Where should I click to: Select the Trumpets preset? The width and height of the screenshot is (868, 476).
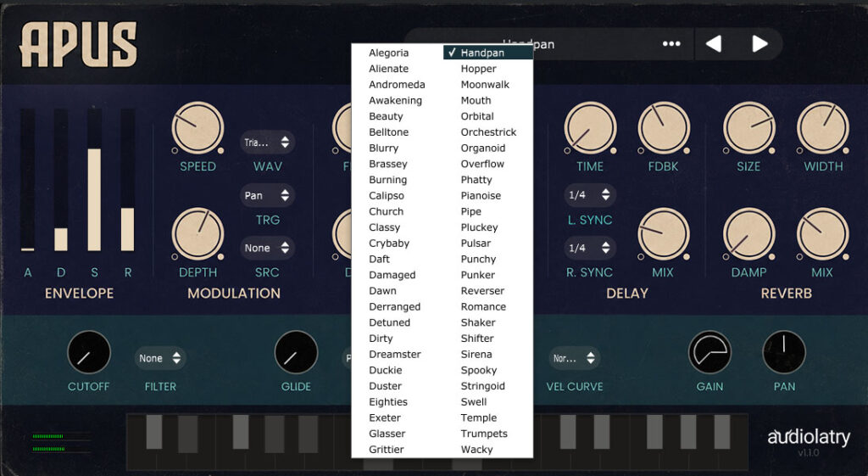[x=484, y=434]
